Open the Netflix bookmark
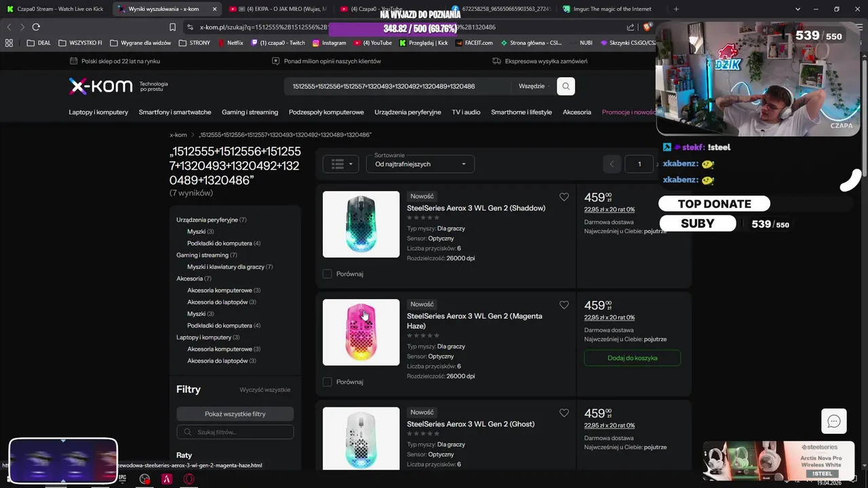This screenshot has height=488, width=868. coord(231,43)
